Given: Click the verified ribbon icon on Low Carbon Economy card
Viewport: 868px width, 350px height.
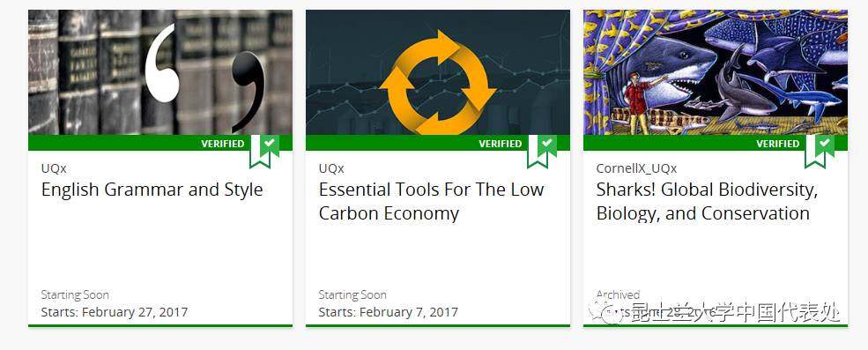Looking at the screenshot, I should 542,151.
